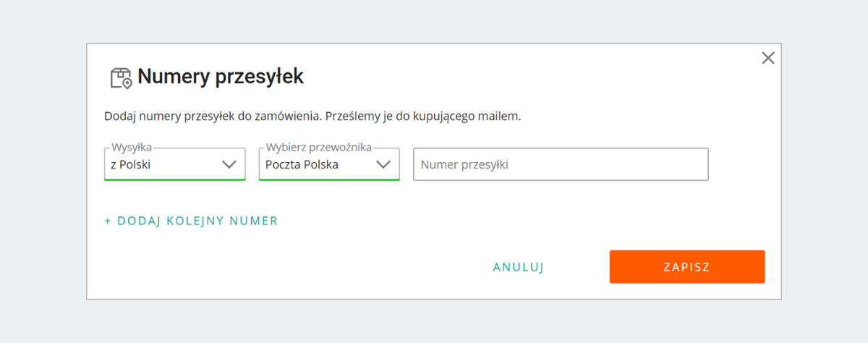Click the package icon beside the title
Screen dimensions: 868x343
pos(119,77)
